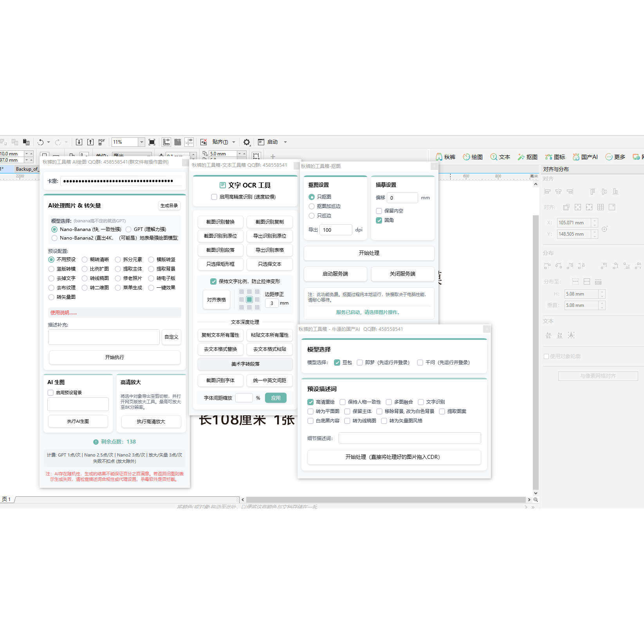Image resolution: width=644 pixels, height=644 pixels.
Task: Click the 启动 launcher window icon
Action: [x=261, y=142]
